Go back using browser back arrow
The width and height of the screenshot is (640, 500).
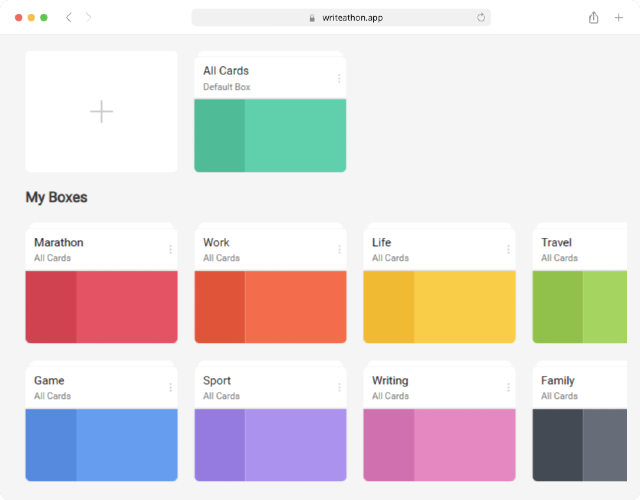click(x=69, y=18)
